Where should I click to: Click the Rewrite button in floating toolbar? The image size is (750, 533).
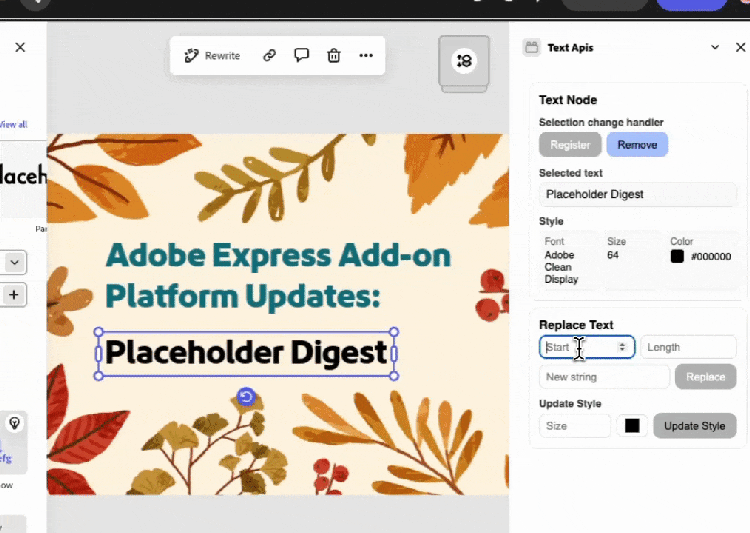(x=212, y=56)
